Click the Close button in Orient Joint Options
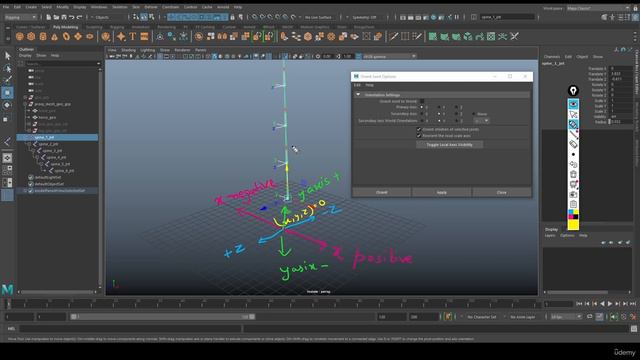Image resolution: width=640 pixels, height=360 pixels. tap(502, 192)
